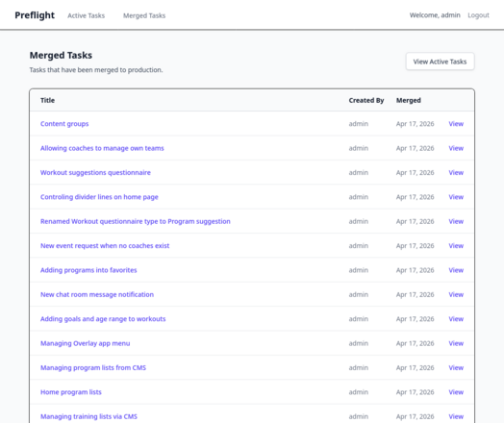Open Renamed Workout questionnaire type task
The width and height of the screenshot is (504, 423).
point(136,221)
